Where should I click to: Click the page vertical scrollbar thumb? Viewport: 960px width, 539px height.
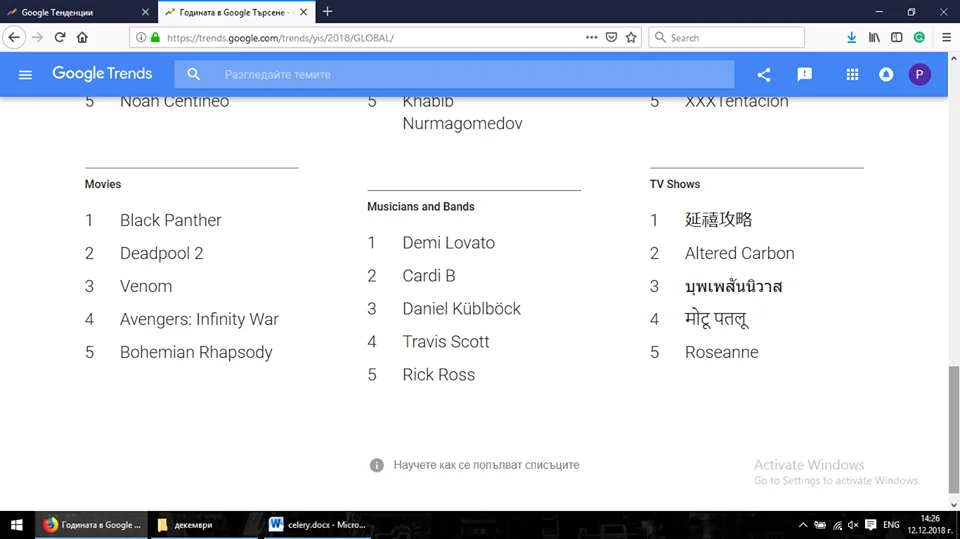[954, 429]
